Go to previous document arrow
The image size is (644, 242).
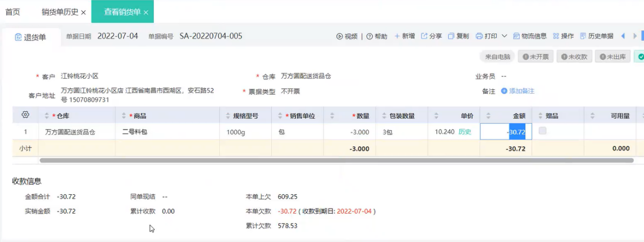click(x=623, y=36)
